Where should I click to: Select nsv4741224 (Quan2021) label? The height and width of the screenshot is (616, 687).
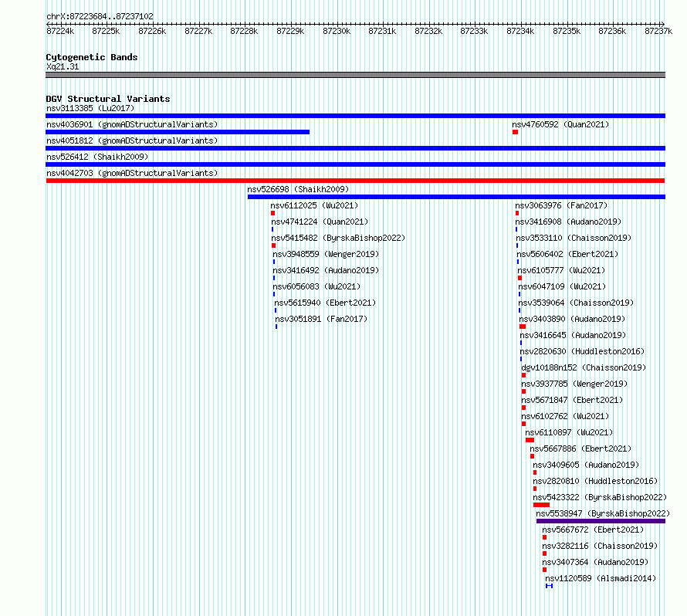click(x=320, y=222)
